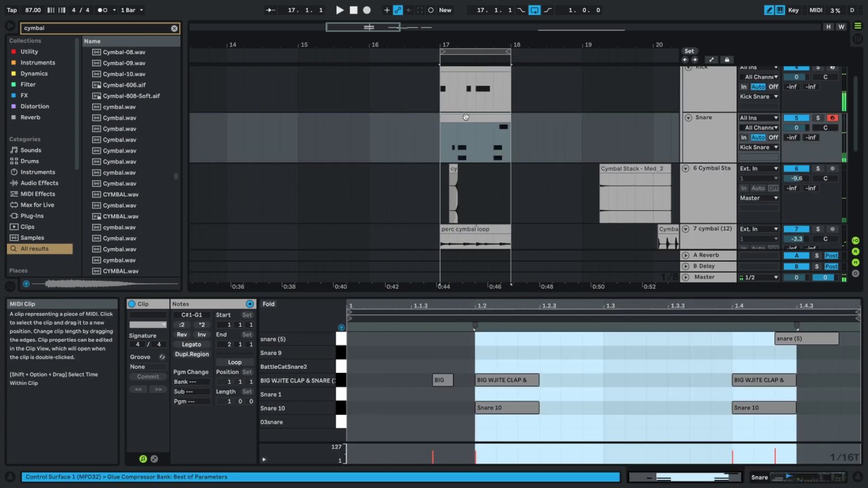The width and height of the screenshot is (868, 488).
Task: Start playback with the Play button
Action: tap(340, 10)
